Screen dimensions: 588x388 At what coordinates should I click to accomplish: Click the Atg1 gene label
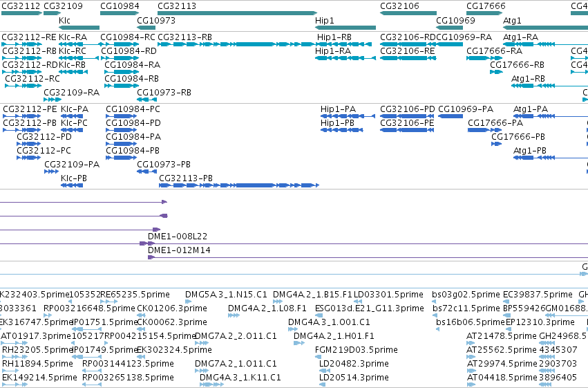pos(512,21)
